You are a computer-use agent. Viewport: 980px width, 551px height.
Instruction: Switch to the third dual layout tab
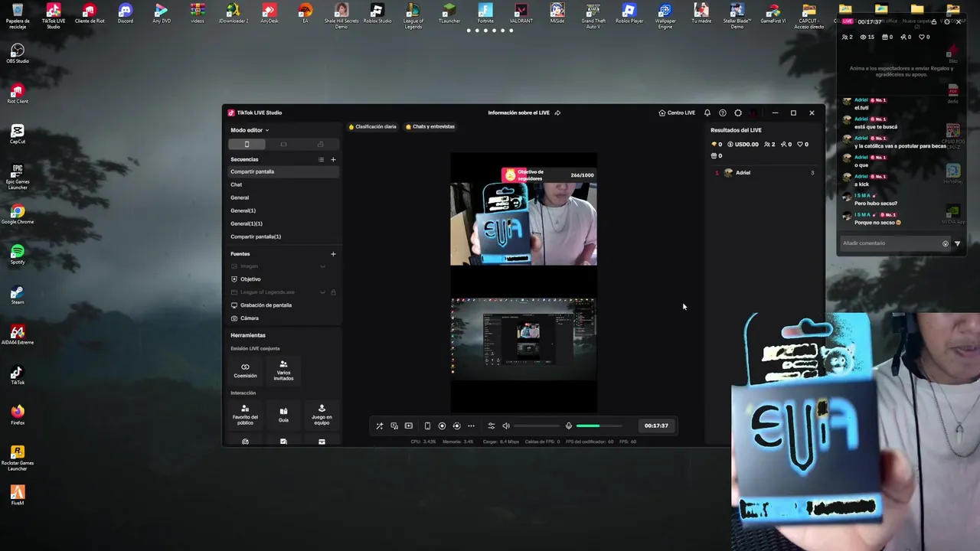tap(320, 144)
